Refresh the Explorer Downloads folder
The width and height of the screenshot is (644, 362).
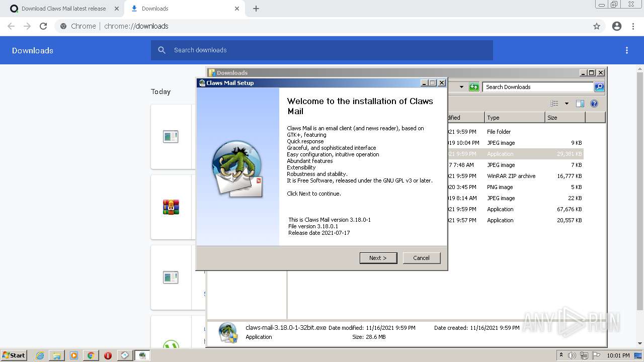click(474, 87)
